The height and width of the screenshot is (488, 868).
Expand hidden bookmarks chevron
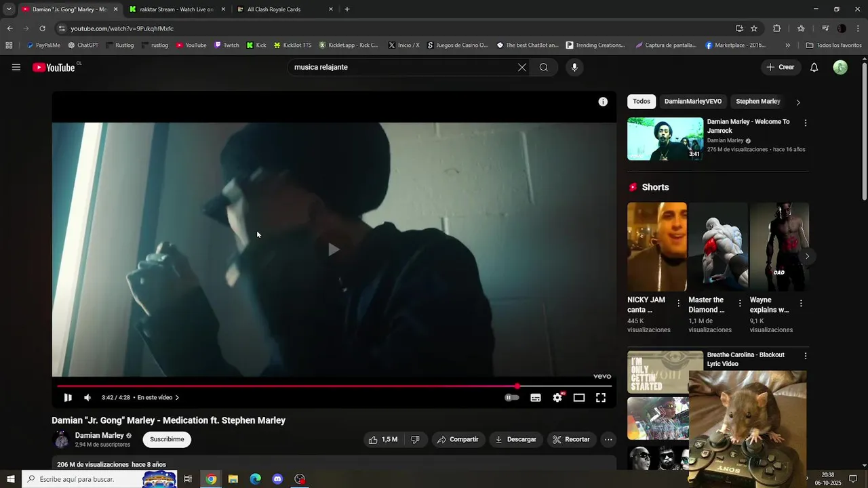(787, 45)
